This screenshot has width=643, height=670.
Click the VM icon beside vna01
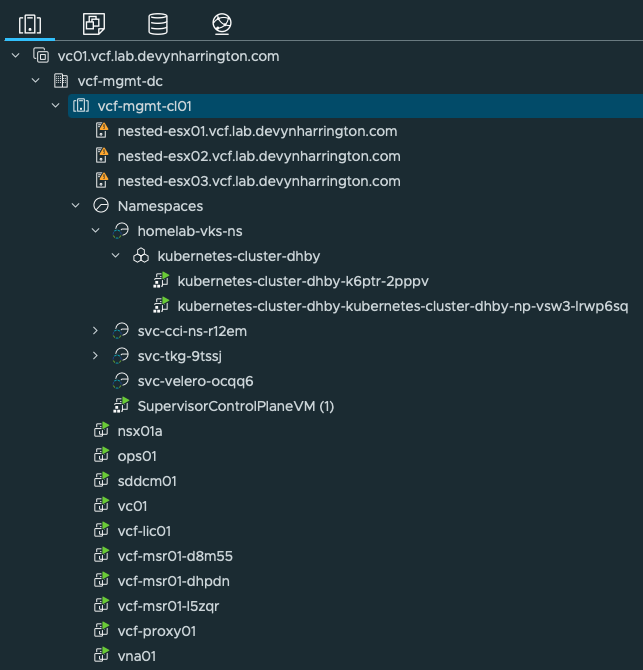pos(101,655)
